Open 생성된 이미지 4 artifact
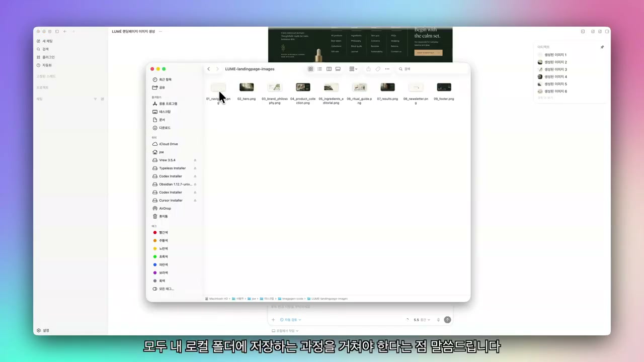644x362 pixels. pos(552,77)
